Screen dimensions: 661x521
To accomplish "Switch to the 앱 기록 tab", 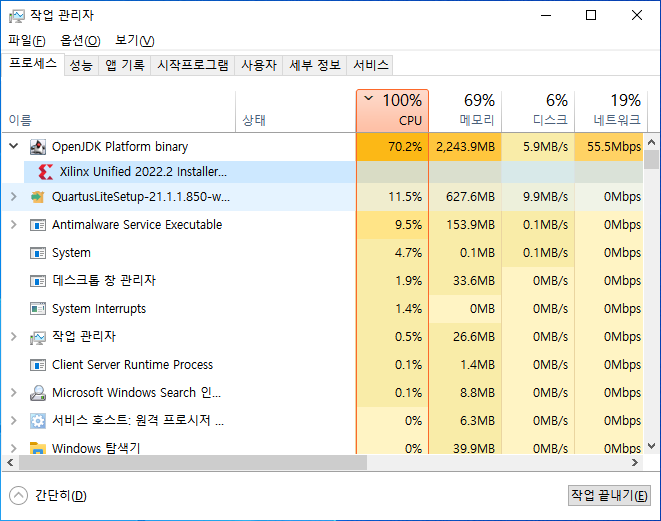I will pyautogui.click(x=125, y=65).
